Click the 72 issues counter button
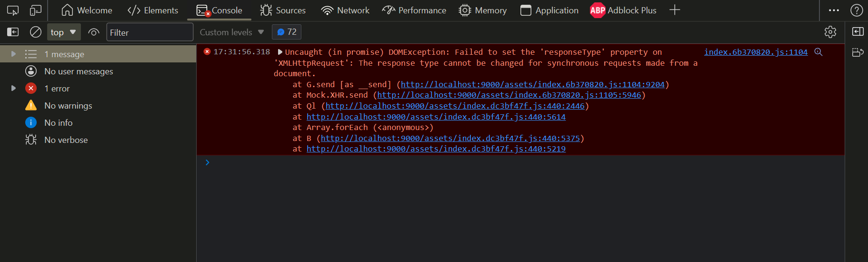This screenshot has width=868, height=262. click(287, 32)
